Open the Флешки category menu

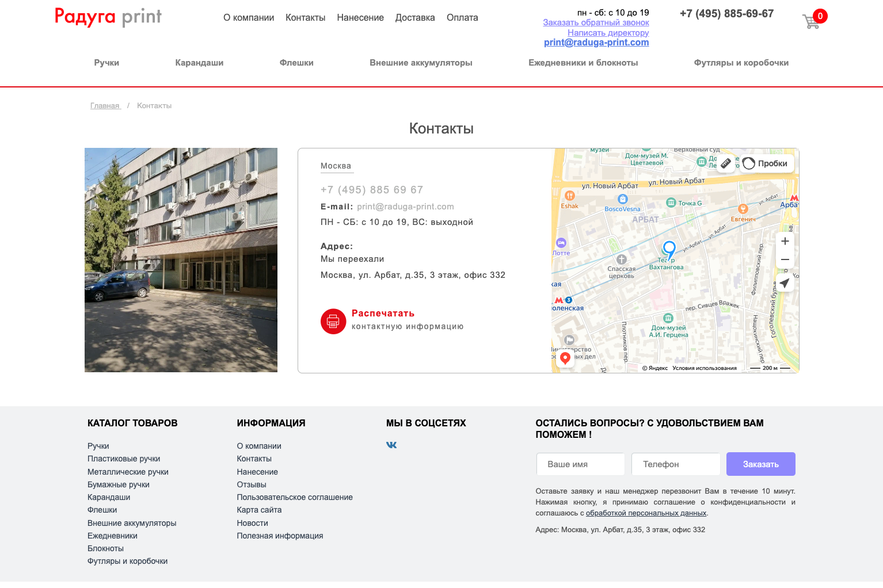click(296, 63)
